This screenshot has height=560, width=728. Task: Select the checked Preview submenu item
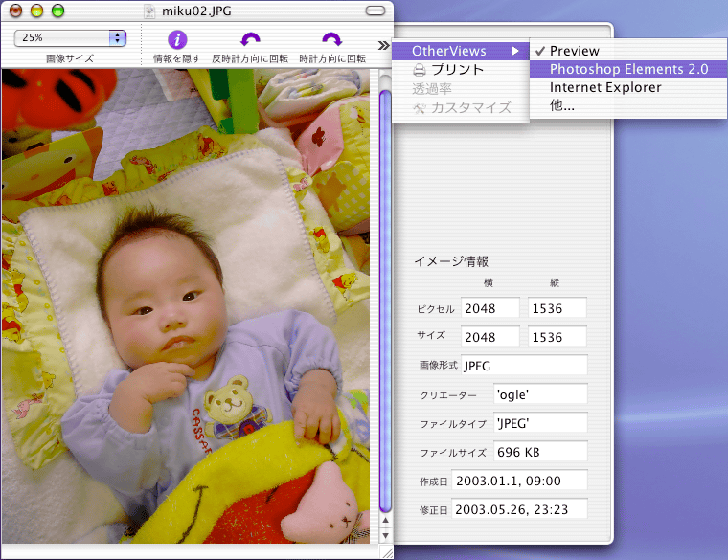(628, 51)
